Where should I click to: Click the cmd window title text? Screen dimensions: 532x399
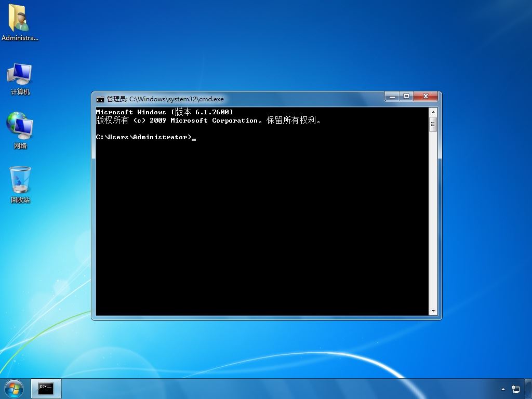165,99
